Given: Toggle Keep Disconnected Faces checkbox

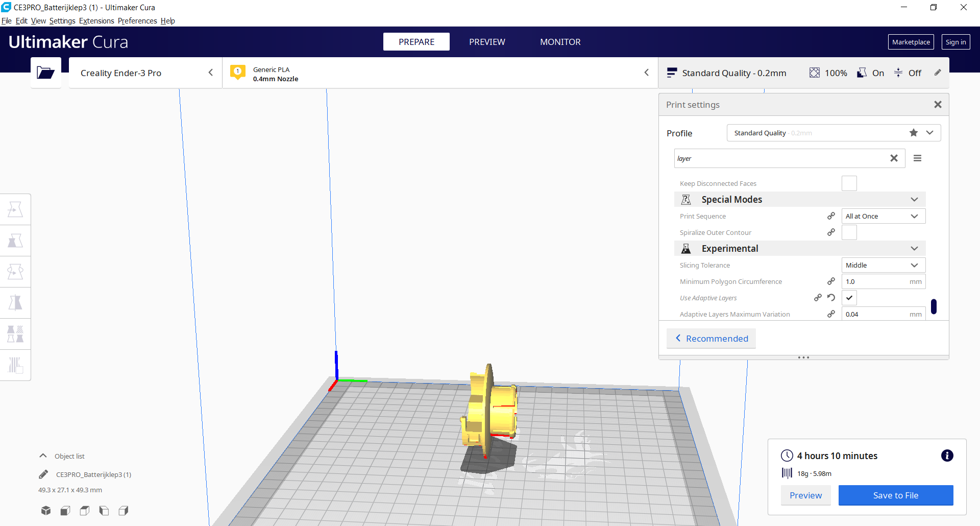Looking at the screenshot, I should tap(849, 183).
